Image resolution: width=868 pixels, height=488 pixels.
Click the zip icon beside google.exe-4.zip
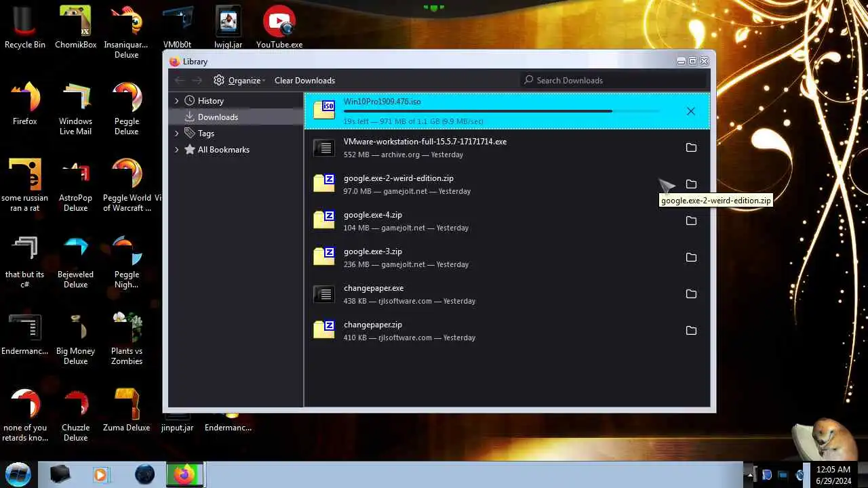tap(324, 220)
